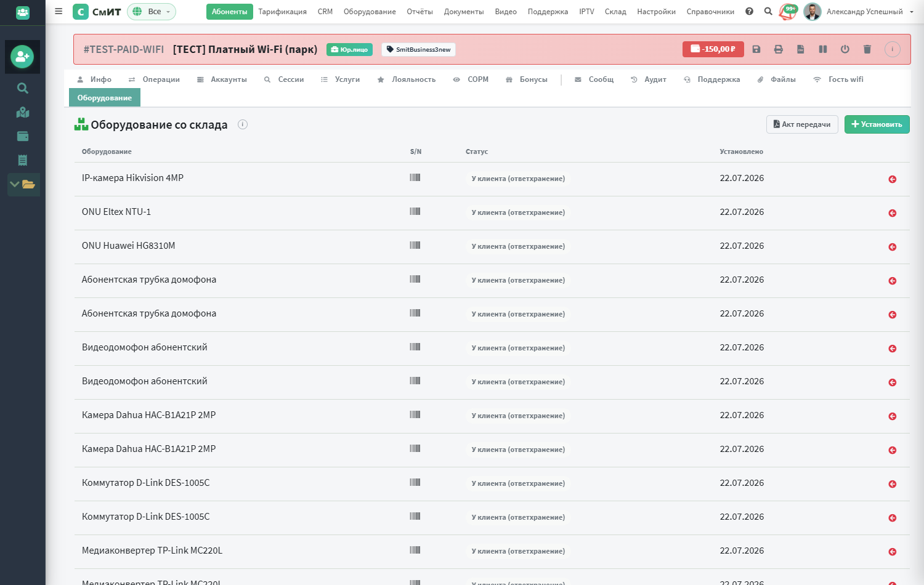Pause the subscriber with pause icon
Screen dimensions: 924x585
(x=823, y=49)
